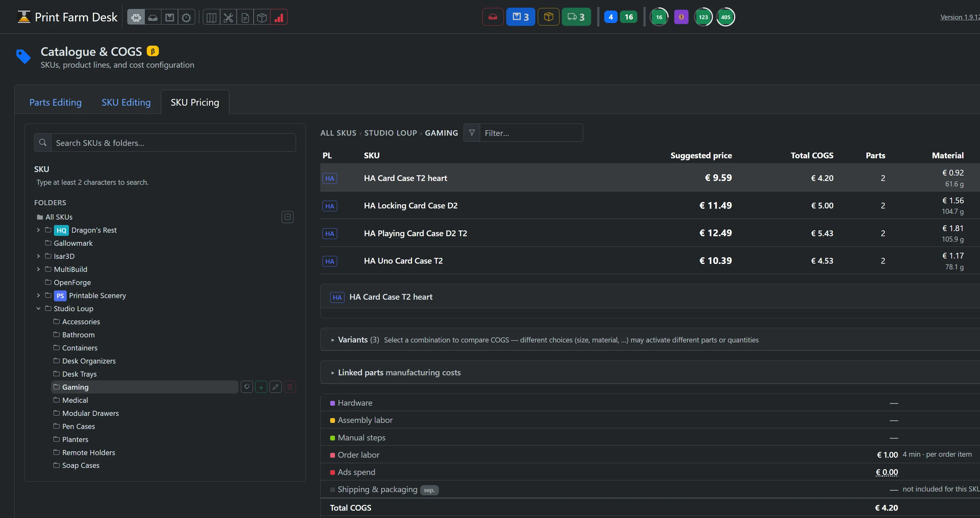Collapse the Studio Loup folder chevron
980x518 pixels.
[38, 308]
